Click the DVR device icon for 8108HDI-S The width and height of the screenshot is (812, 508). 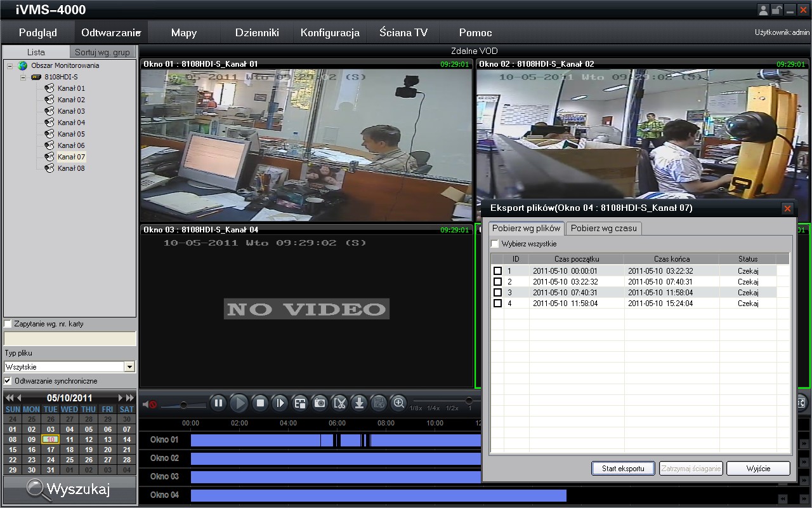(x=36, y=77)
